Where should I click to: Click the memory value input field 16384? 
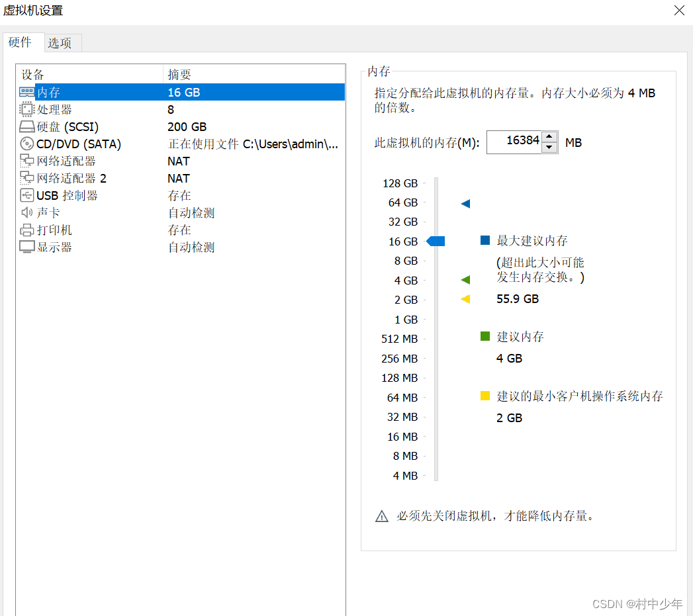[x=514, y=142]
